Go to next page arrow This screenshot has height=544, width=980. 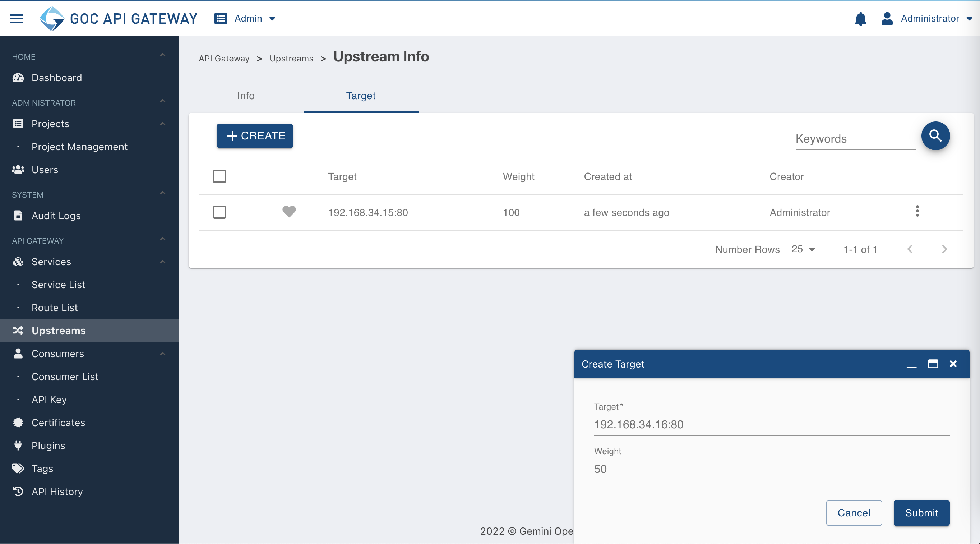pos(944,249)
